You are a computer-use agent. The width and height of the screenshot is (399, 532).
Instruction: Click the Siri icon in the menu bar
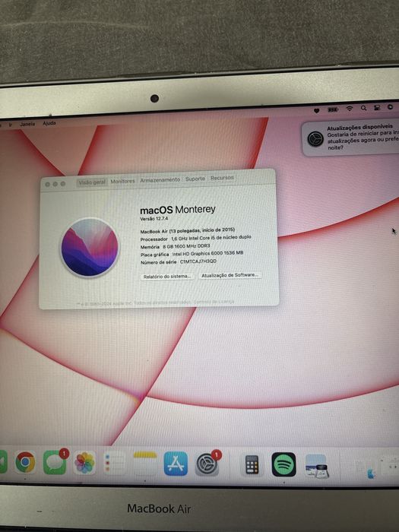[390, 107]
